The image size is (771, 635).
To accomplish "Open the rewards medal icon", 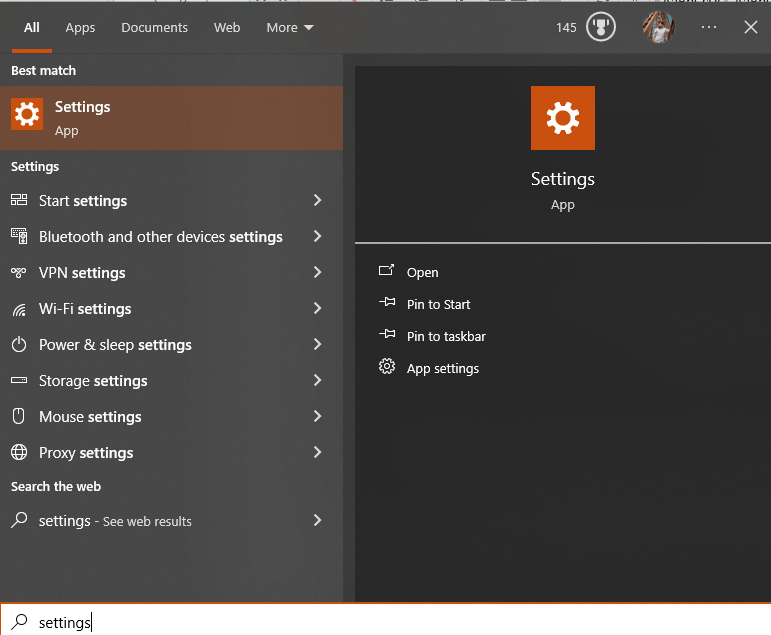I will click(x=600, y=27).
